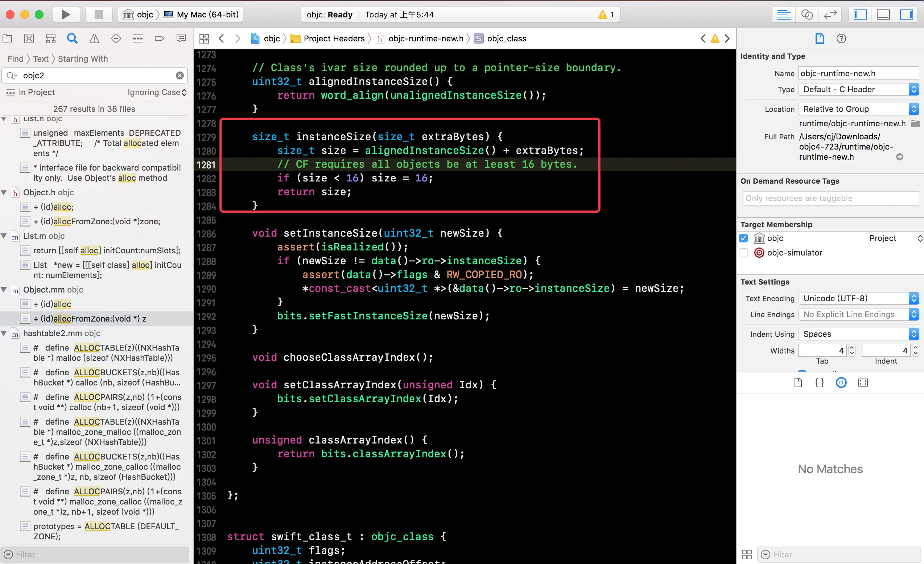Image resolution: width=924 pixels, height=564 pixels.
Task: Open the Report navigator speech bubble icon
Action: [181, 38]
